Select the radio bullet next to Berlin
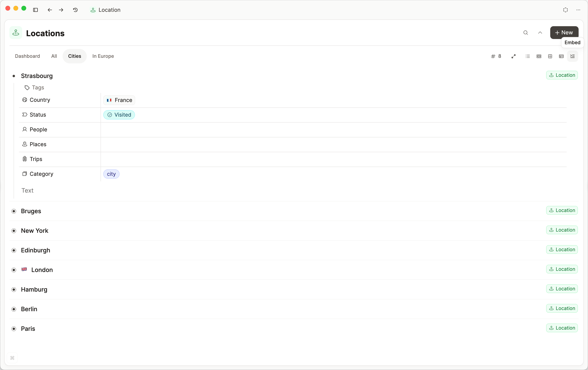Viewport: 588px width, 370px height. click(x=14, y=309)
